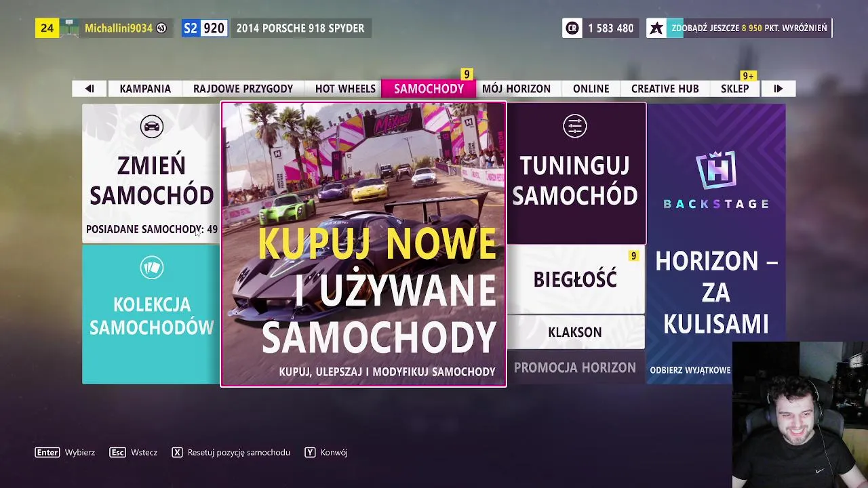
Task: Click the CR credits icon
Action: 572,28
